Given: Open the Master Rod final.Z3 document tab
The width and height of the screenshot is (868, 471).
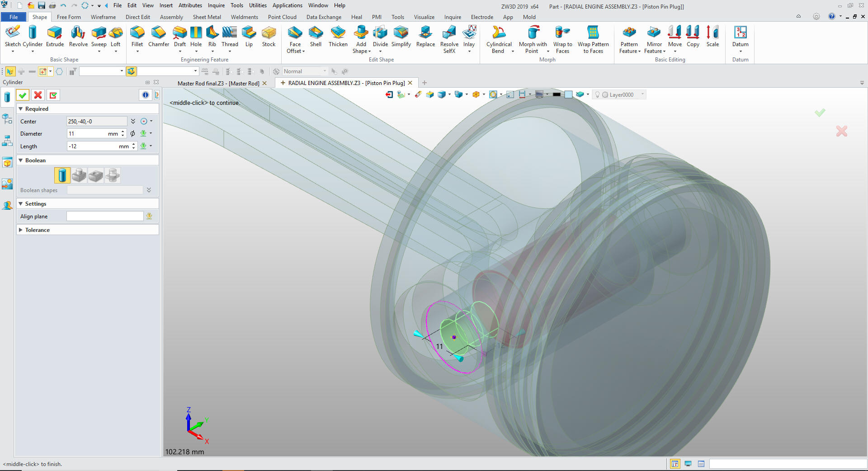Looking at the screenshot, I should [218, 83].
